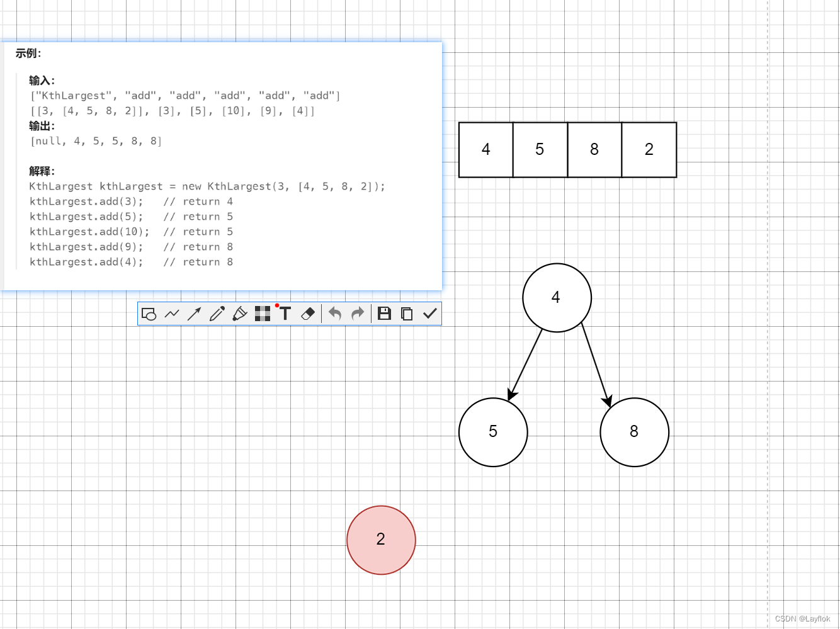Select the highlighter marker tool

240,314
